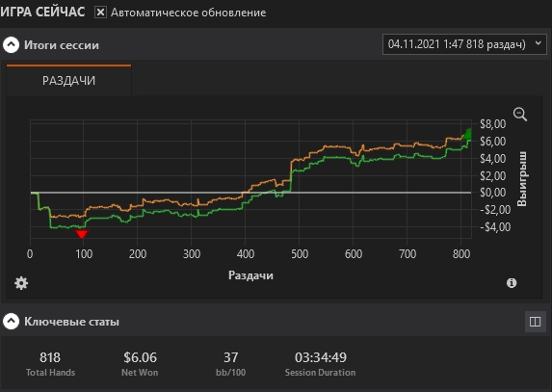Image resolution: width=552 pixels, height=392 pixels.
Task: Open the session date dropdown
Action: pos(464,44)
